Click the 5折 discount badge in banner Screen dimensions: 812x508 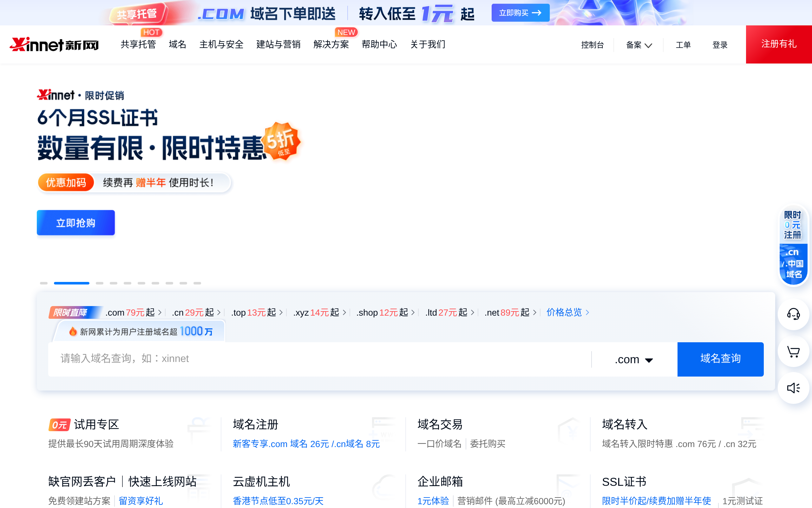[282, 141]
